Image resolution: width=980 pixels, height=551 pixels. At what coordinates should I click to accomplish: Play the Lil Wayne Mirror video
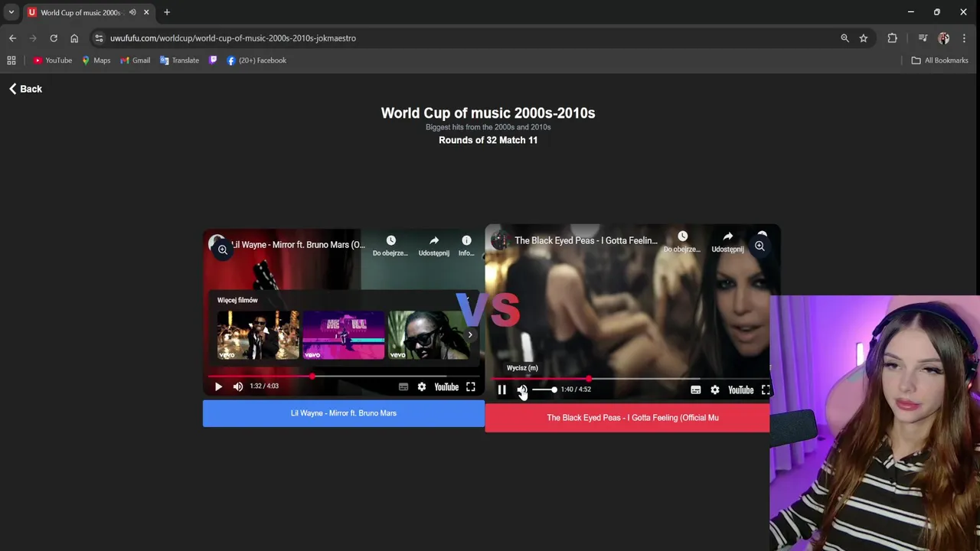tap(218, 386)
